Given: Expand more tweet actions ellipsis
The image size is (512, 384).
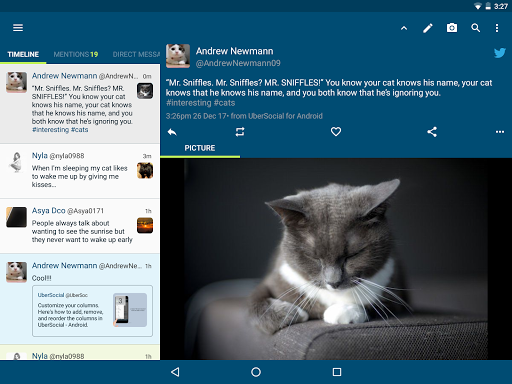Looking at the screenshot, I should click(x=500, y=132).
